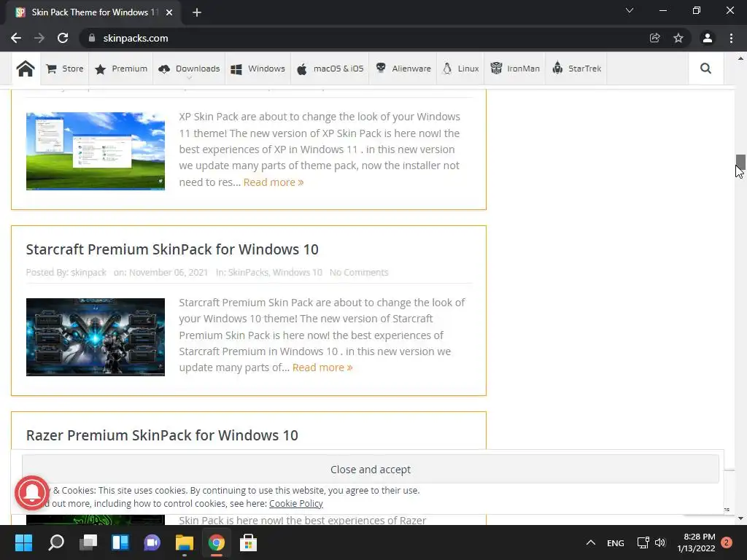The width and height of the screenshot is (747, 560).
Task: Switch to Chrome on taskbar
Action: pyautogui.click(x=216, y=542)
